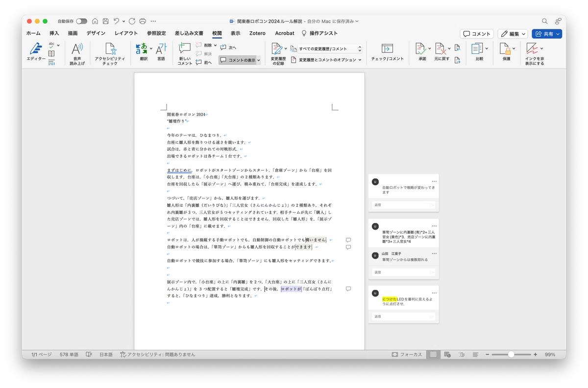This screenshot has width=588, height=388.
Task: Print the document from the title bar
Action: 143,21
